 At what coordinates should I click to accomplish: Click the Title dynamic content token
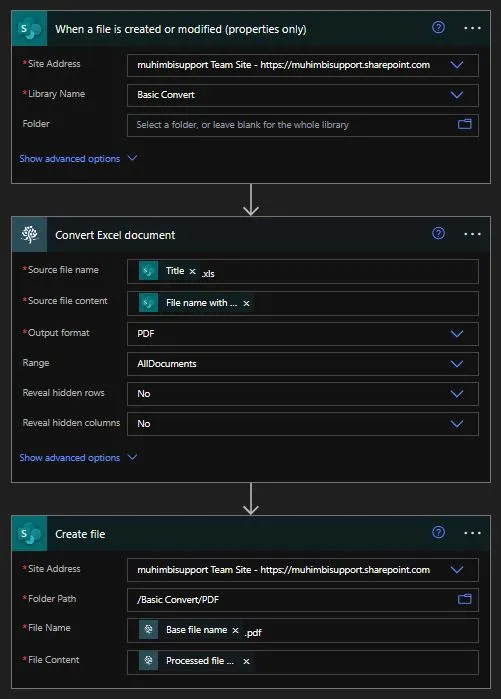point(169,271)
